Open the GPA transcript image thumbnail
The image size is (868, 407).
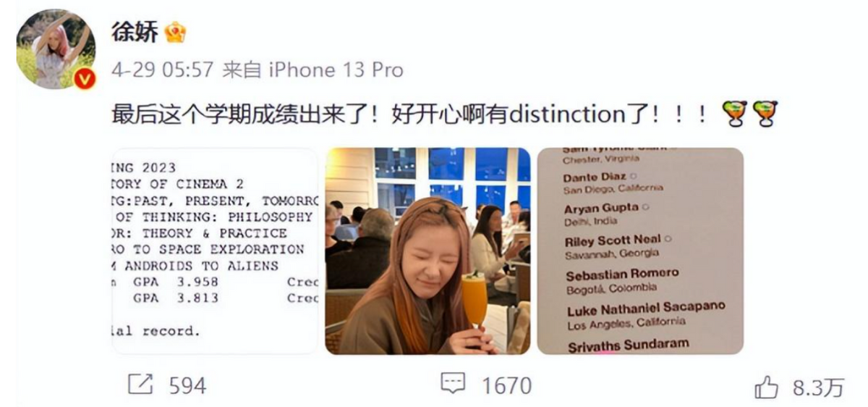click(216, 251)
